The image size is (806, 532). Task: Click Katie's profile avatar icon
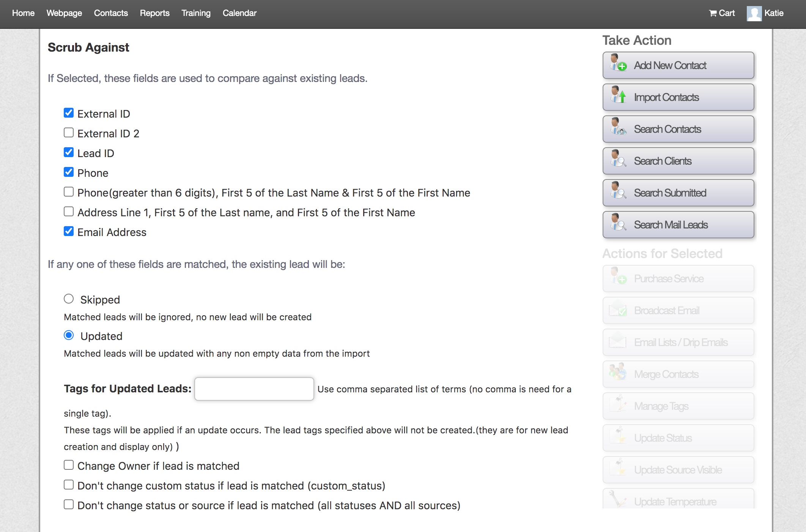point(754,13)
